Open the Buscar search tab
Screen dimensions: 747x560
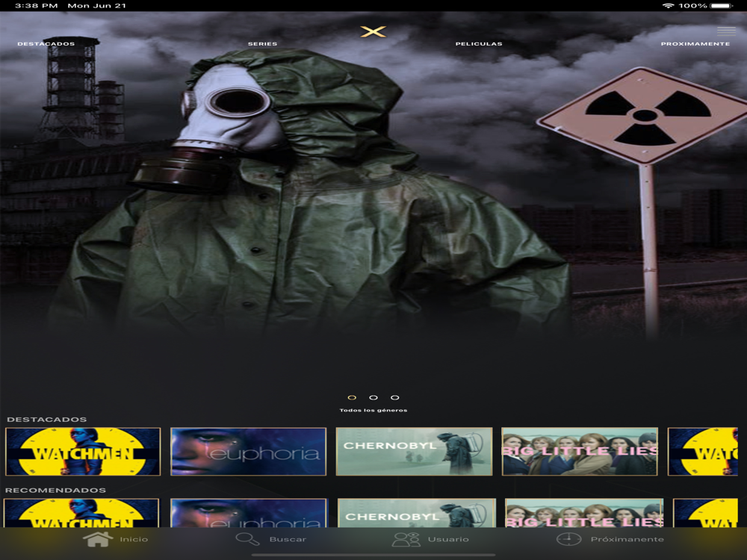[x=271, y=539]
